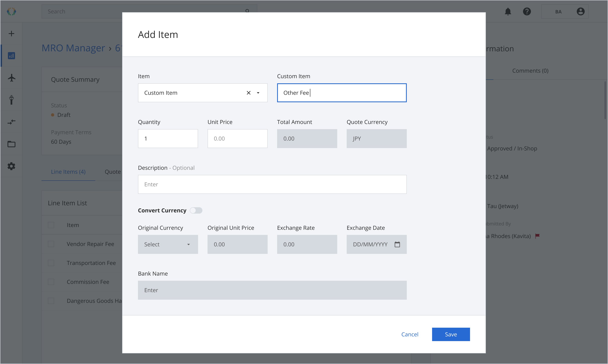
Task: Click the Total Amount field
Action: coord(307,139)
